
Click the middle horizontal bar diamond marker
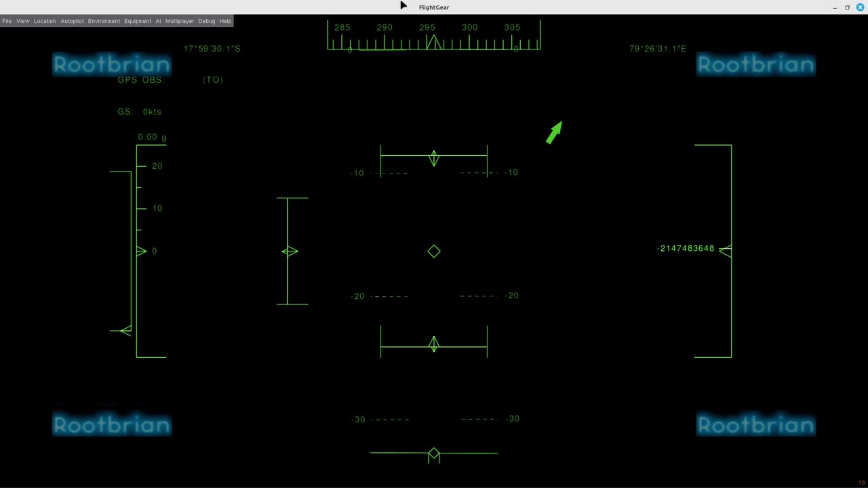[434, 344]
